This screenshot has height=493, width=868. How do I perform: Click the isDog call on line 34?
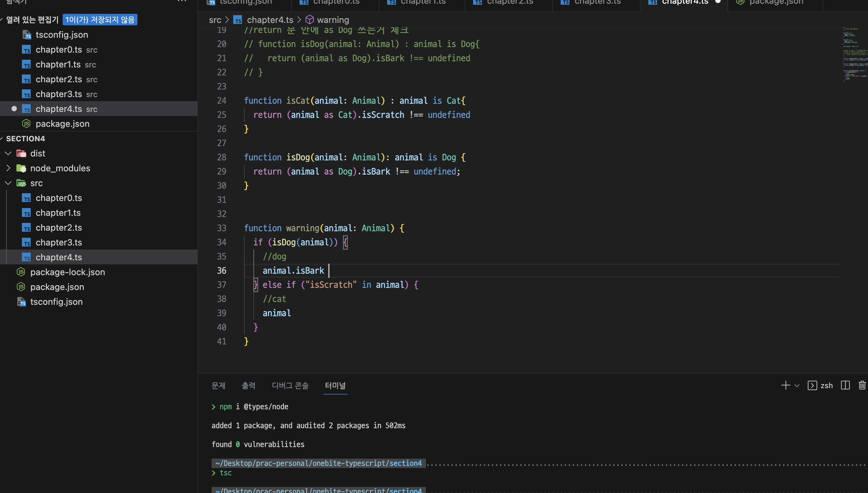point(284,242)
